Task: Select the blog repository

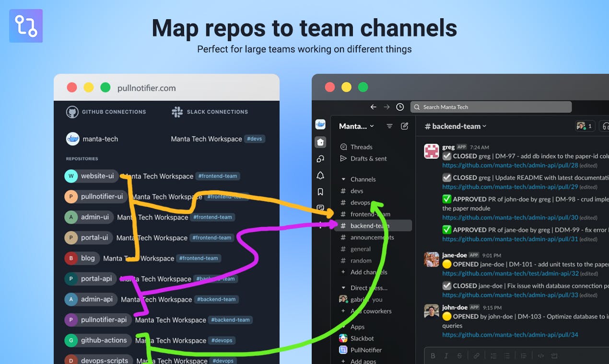Action: coord(82,258)
